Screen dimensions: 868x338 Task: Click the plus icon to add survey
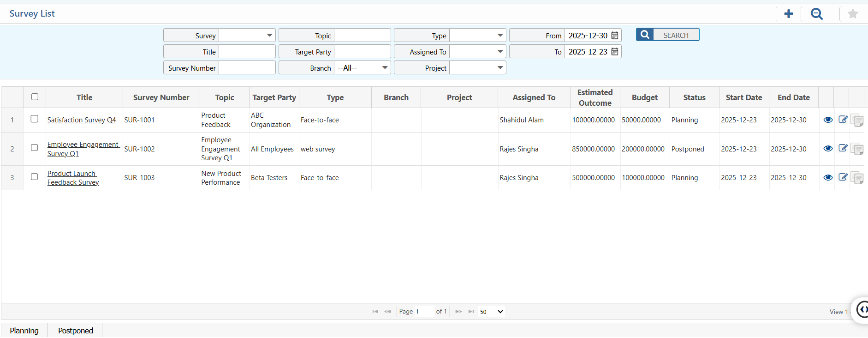click(789, 14)
